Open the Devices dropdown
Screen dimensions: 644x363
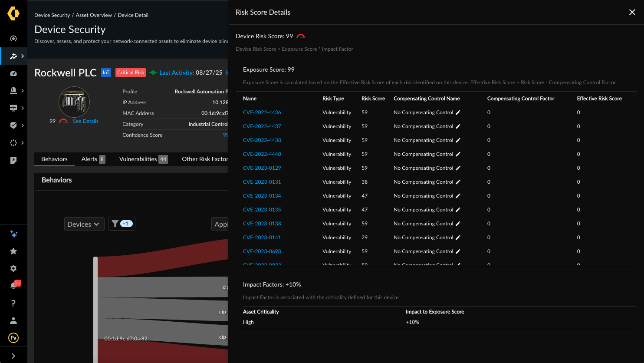click(84, 224)
